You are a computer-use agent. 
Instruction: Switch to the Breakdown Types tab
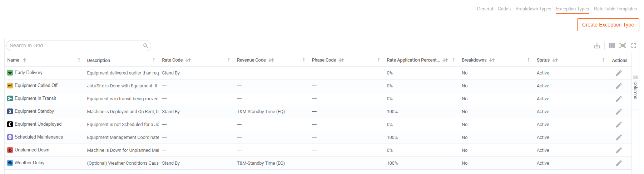pyautogui.click(x=533, y=9)
